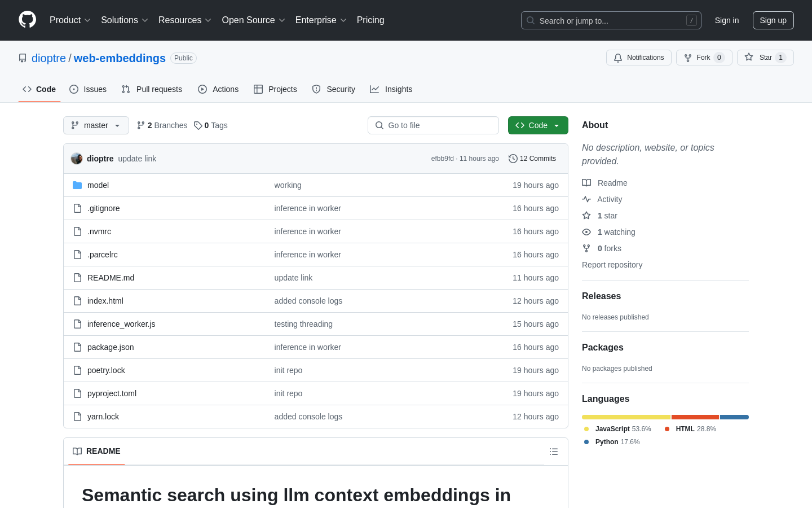Click the HTML red language bar segment
812x508 pixels.
(695, 417)
